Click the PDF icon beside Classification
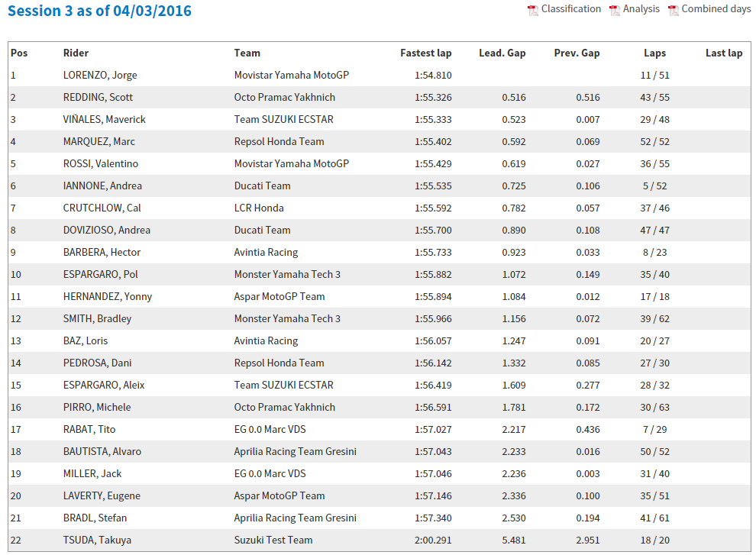Viewport: 756px width, 555px height. 533,10
